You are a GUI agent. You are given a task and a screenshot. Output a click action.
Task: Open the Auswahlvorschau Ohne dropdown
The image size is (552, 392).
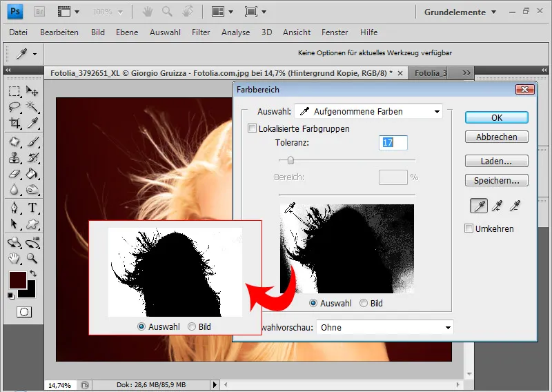[x=385, y=328]
